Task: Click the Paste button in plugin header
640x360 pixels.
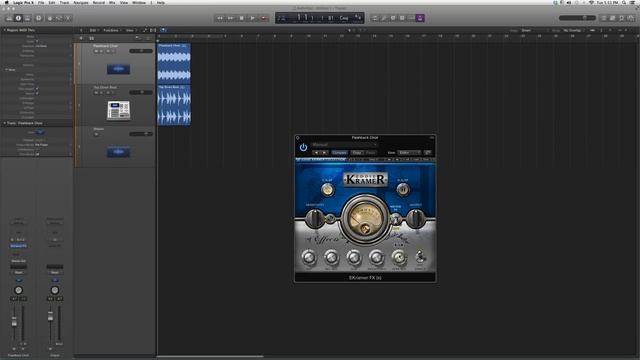Action: coord(371,153)
